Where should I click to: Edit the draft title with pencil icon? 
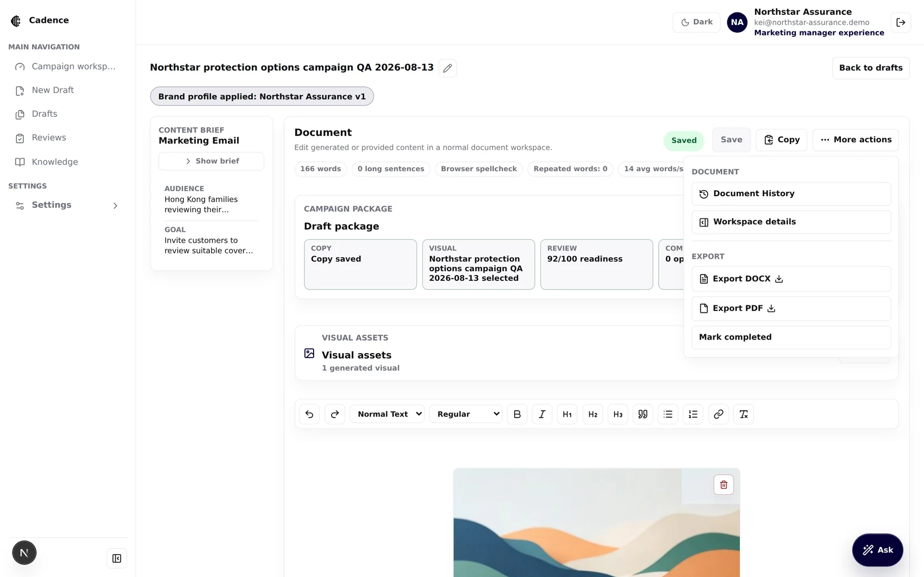click(447, 68)
